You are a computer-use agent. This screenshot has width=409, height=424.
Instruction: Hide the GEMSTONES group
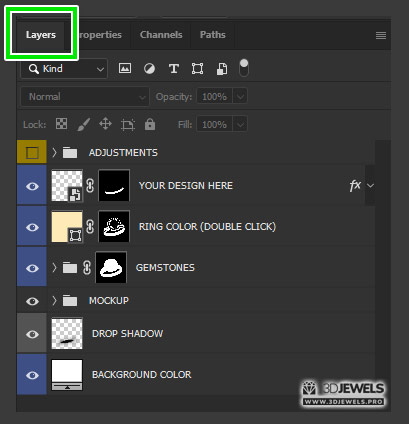click(x=32, y=268)
